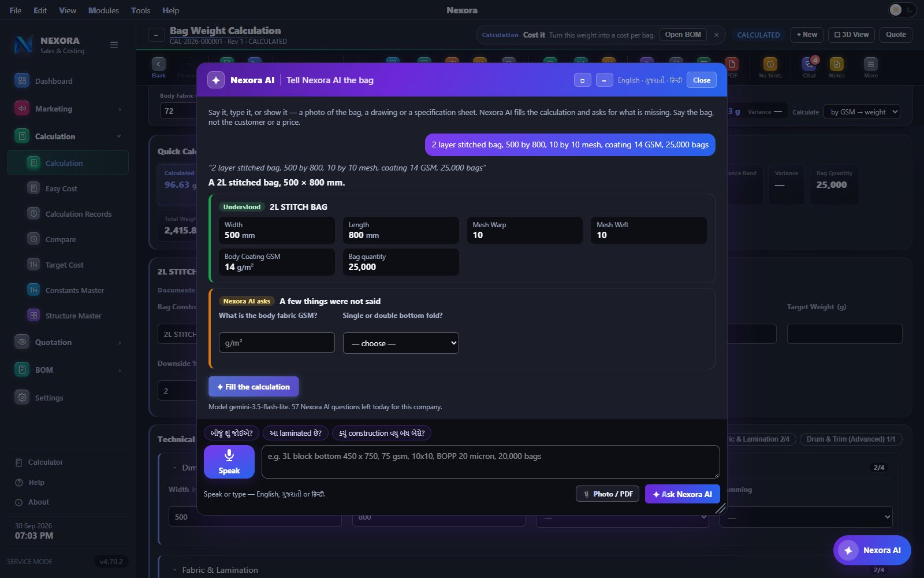Collapse the Calculation sidebar section
924x578 pixels.
click(x=68, y=136)
